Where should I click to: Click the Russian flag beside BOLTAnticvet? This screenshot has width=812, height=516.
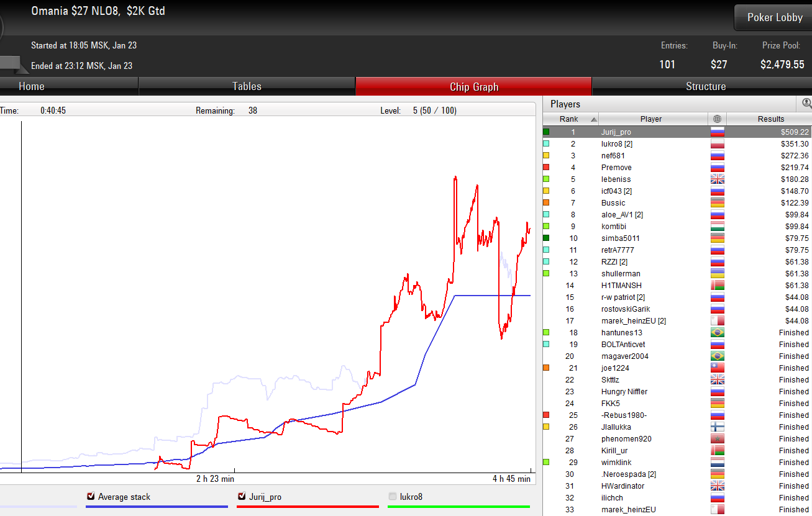718,344
